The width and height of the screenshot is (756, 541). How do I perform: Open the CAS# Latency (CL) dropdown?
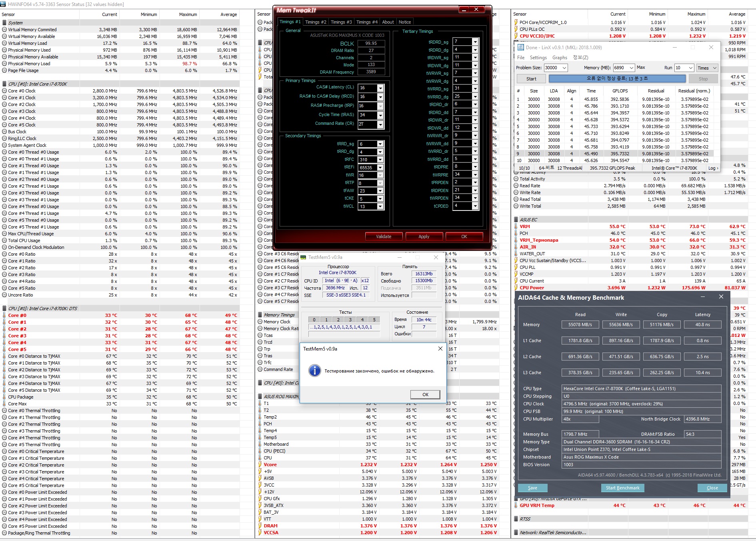point(380,88)
